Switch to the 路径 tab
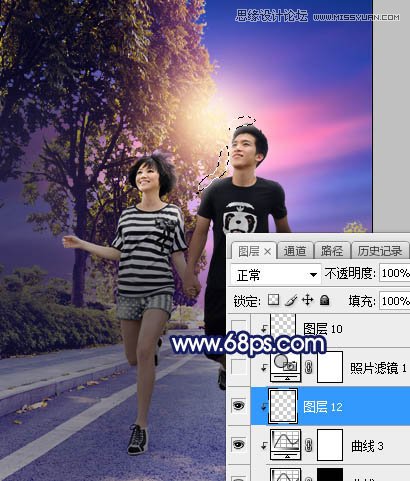 (332, 251)
